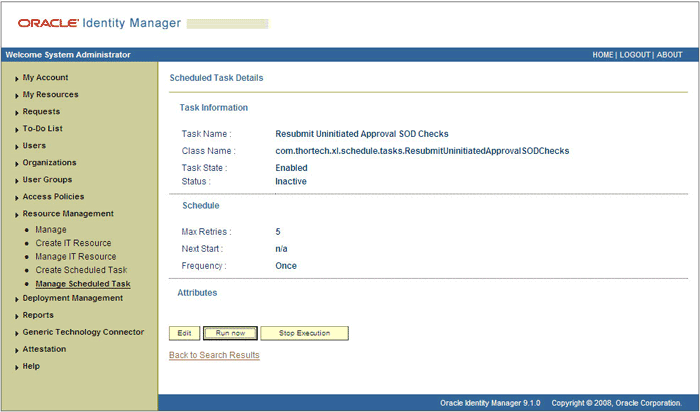700x412 pixels.
Task: Open To-Do List menu item
Action: click(42, 128)
